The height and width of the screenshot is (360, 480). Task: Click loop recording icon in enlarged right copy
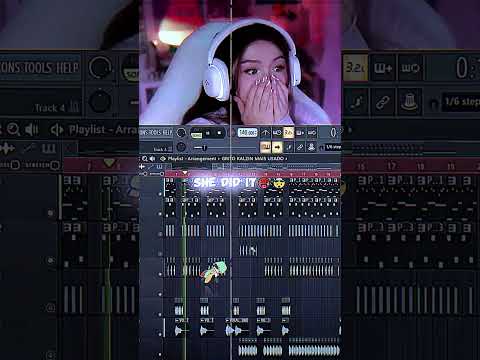[410, 68]
